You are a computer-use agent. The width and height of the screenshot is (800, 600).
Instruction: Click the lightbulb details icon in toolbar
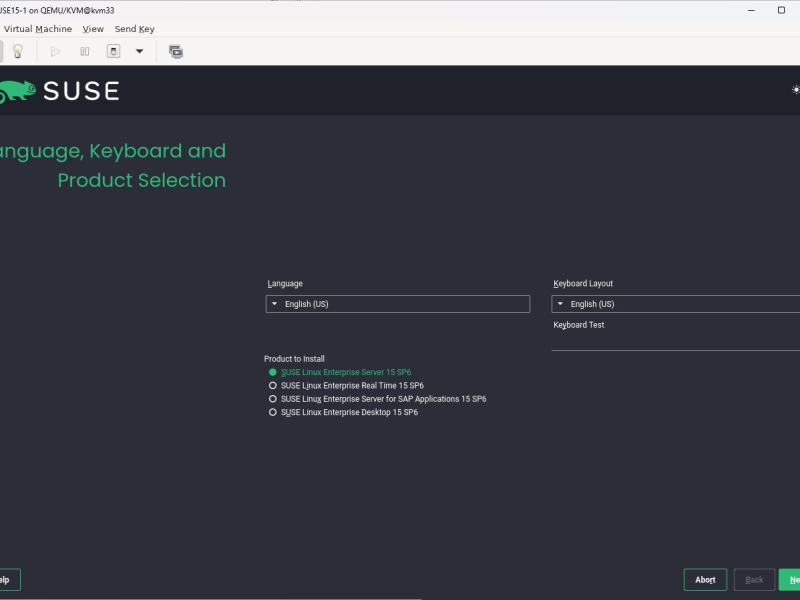(x=18, y=52)
